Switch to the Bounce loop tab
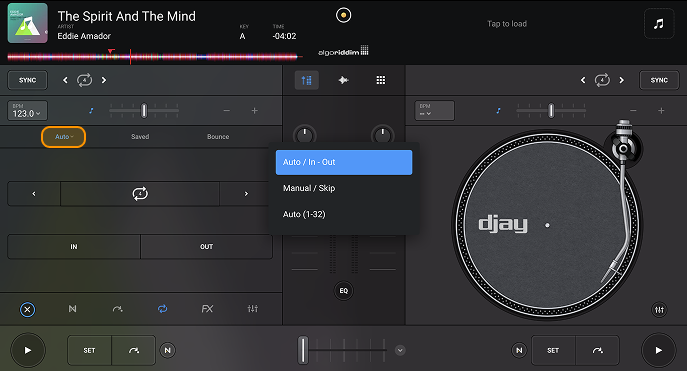 [218, 137]
